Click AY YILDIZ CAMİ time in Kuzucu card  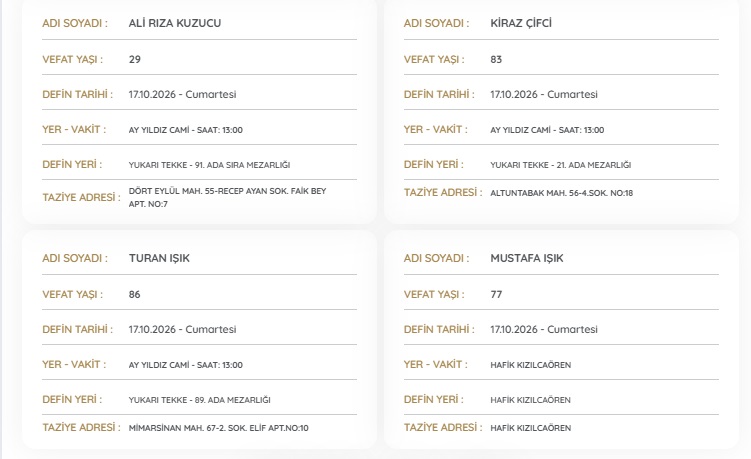point(185,130)
